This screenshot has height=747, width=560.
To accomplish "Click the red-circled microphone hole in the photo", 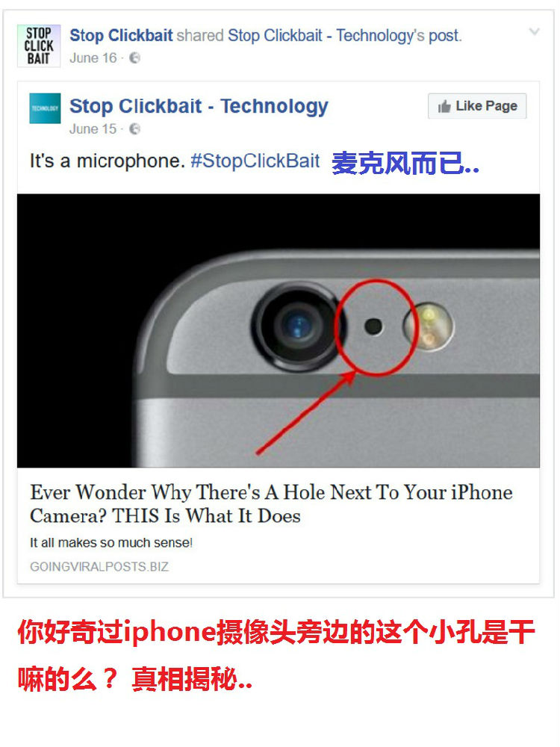I will click(x=373, y=326).
